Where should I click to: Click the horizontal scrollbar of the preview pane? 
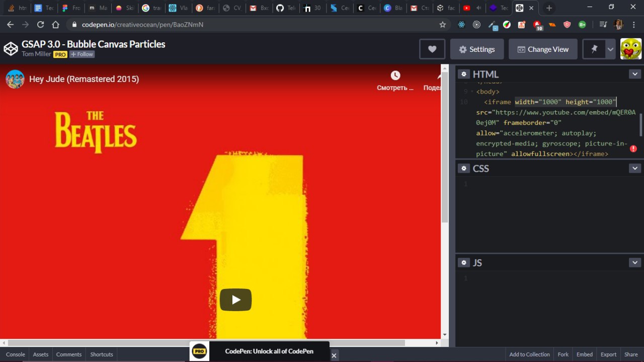click(207, 343)
